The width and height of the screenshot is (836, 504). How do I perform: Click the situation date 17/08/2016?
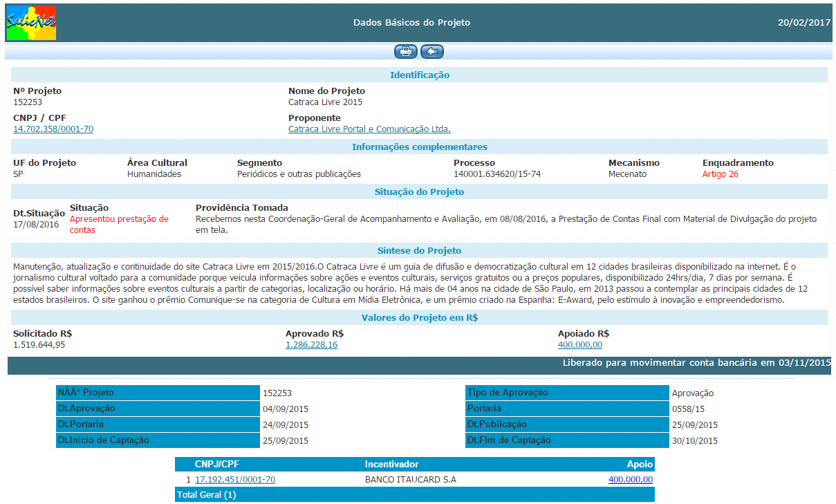tap(37, 225)
